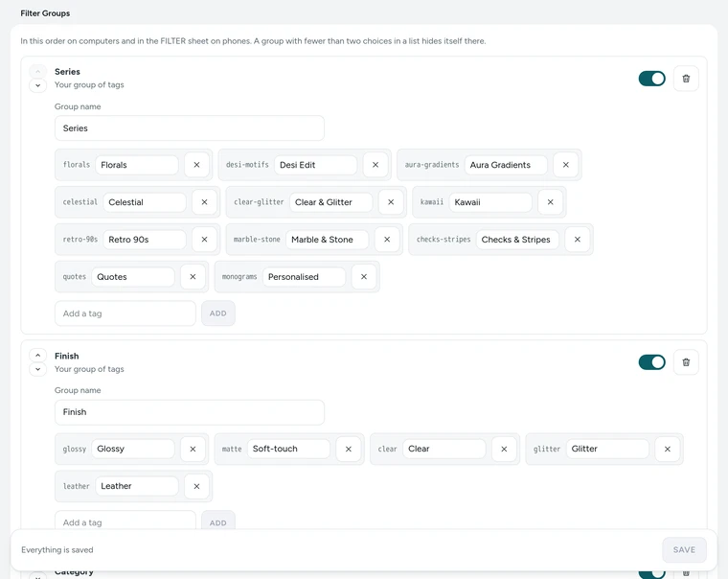Move the Finish group up

click(x=37, y=355)
